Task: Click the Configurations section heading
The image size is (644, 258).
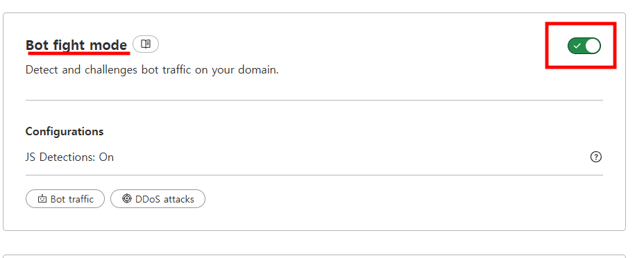Action: tap(65, 131)
